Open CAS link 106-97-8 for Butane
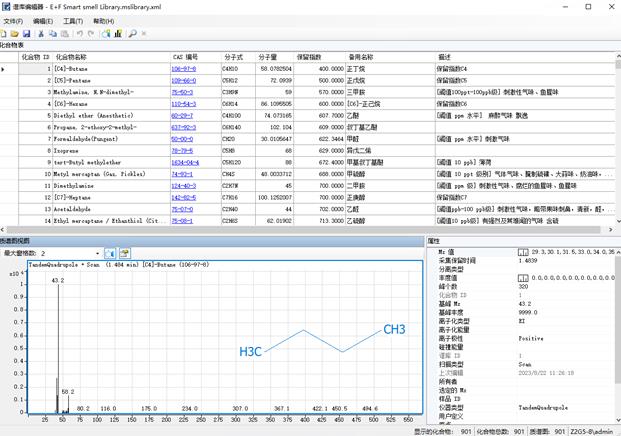The width and height of the screenshot is (621, 436). tap(184, 69)
